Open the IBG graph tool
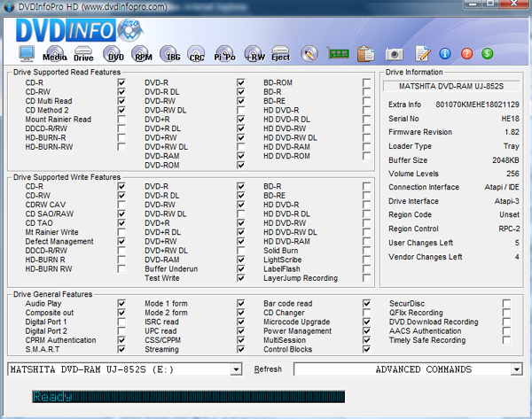 point(169,53)
